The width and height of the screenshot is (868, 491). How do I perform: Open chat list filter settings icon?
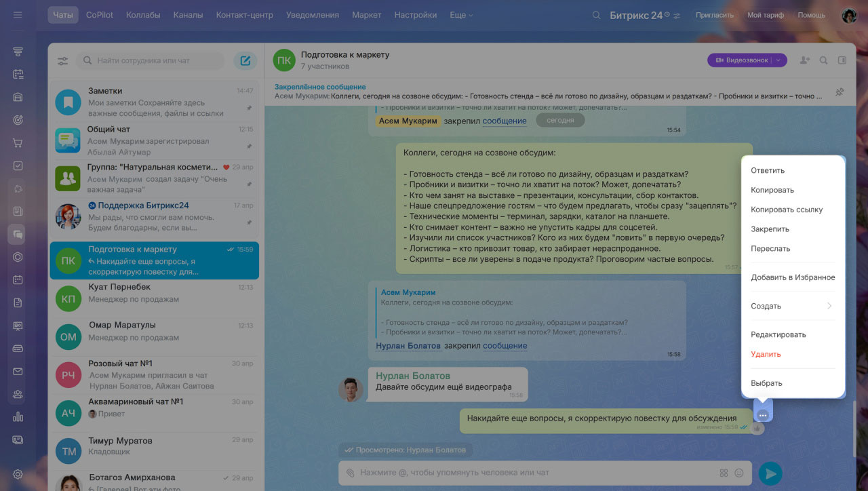(62, 61)
